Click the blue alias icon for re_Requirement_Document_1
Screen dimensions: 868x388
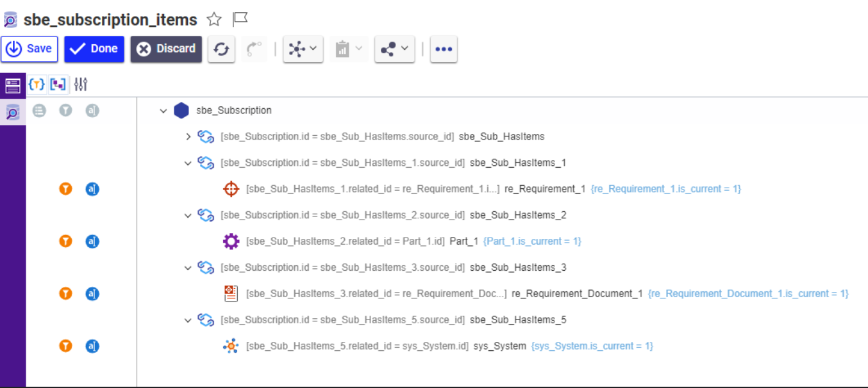pyautogui.click(x=92, y=294)
